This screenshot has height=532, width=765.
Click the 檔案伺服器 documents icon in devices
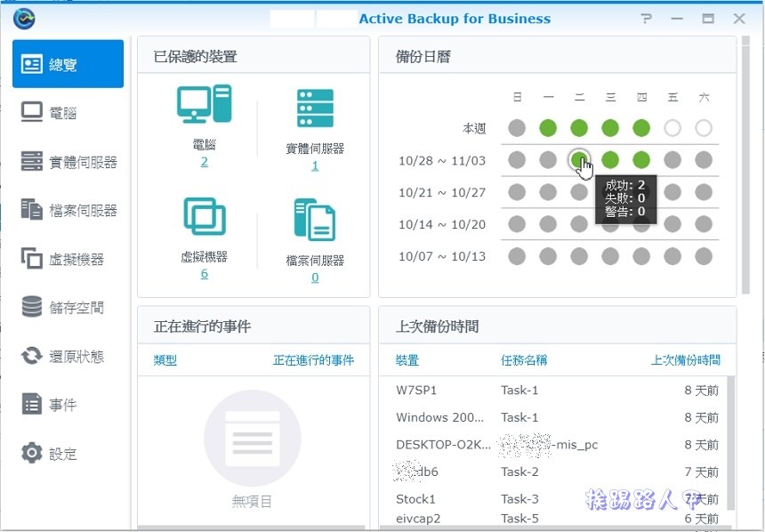[315, 220]
